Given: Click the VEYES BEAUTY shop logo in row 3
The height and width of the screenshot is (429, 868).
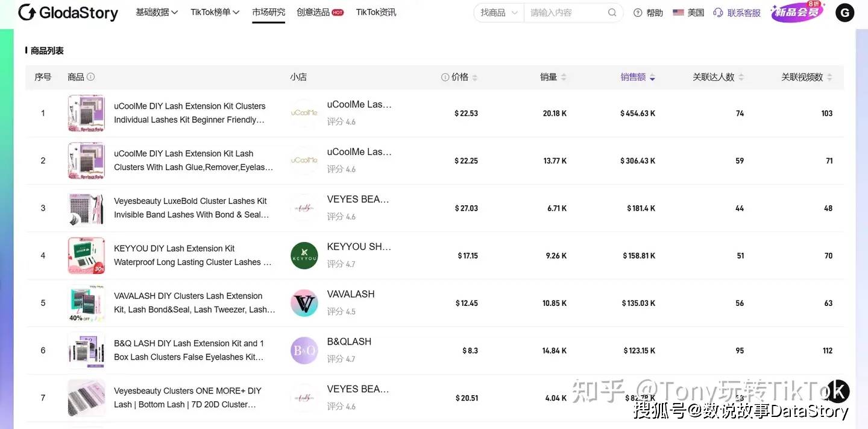Looking at the screenshot, I should (x=304, y=208).
